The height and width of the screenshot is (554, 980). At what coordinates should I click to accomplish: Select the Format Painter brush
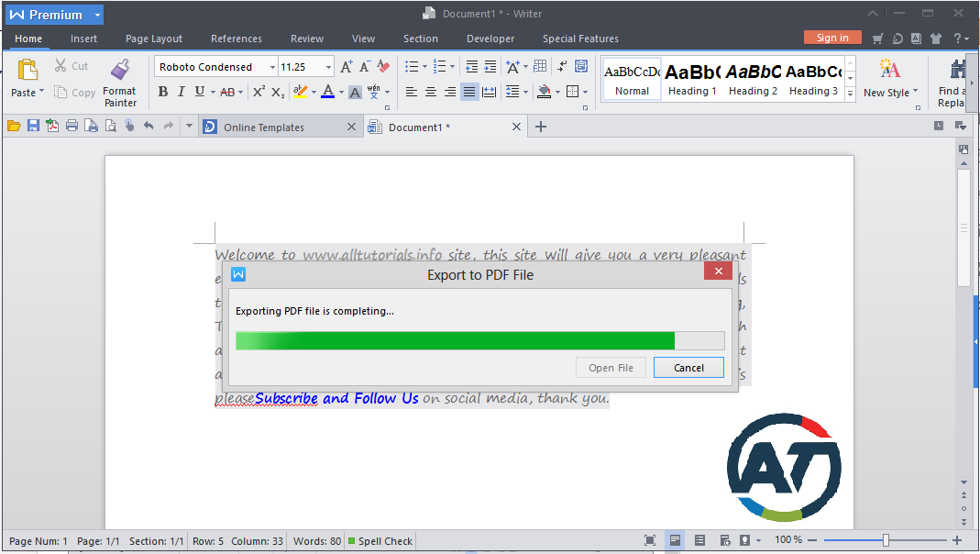point(120,70)
